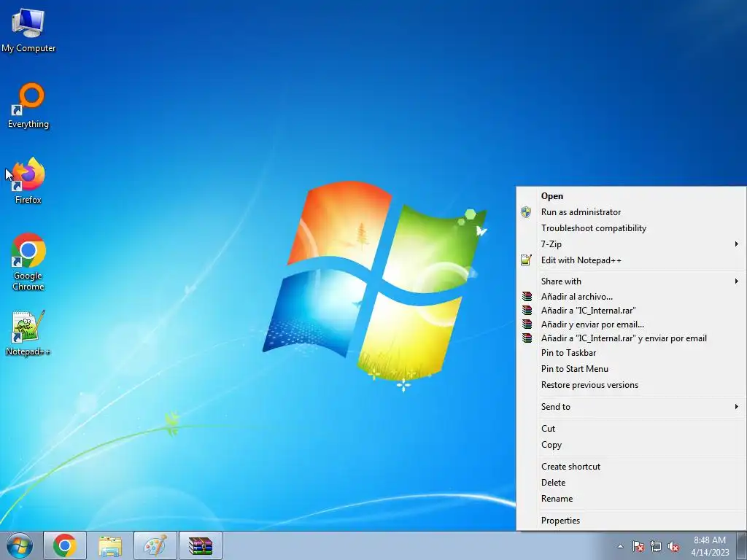
Task: Select Pin to Taskbar
Action: [x=631, y=353]
